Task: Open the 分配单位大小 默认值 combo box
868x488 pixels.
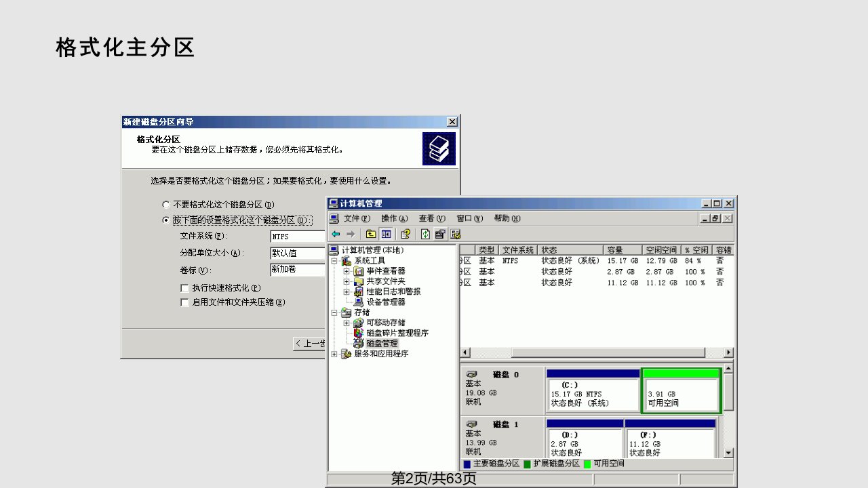Action: tap(298, 253)
